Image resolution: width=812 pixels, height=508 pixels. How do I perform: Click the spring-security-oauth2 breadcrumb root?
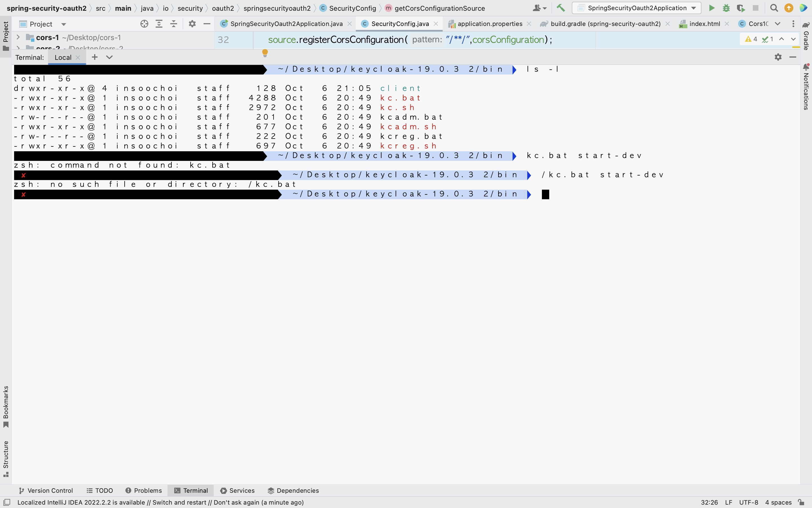click(x=47, y=8)
